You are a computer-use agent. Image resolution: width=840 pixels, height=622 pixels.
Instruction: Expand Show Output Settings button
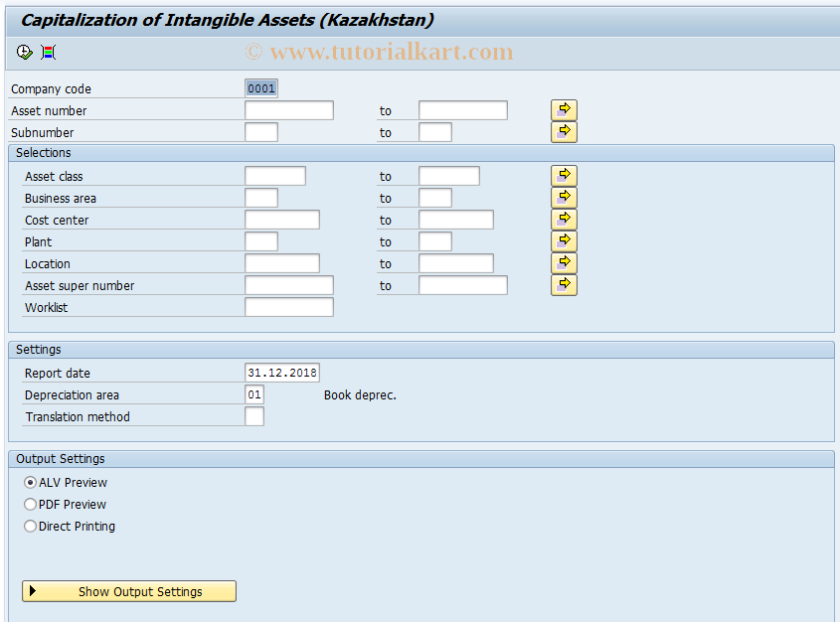coord(129,591)
